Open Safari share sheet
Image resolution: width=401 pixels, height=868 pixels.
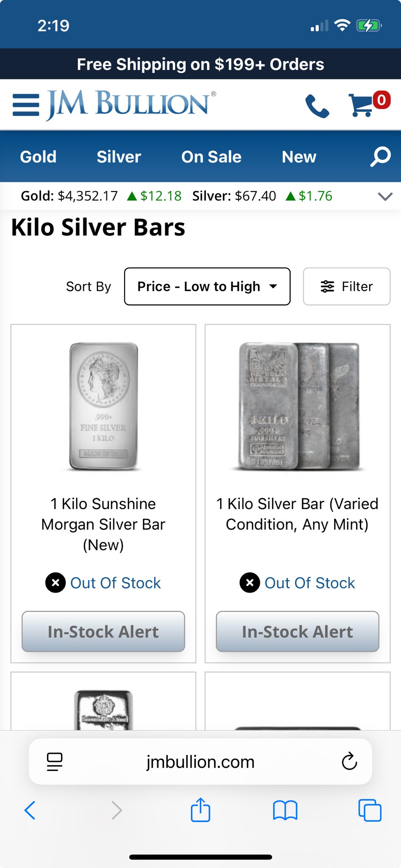[x=200, y=810]
